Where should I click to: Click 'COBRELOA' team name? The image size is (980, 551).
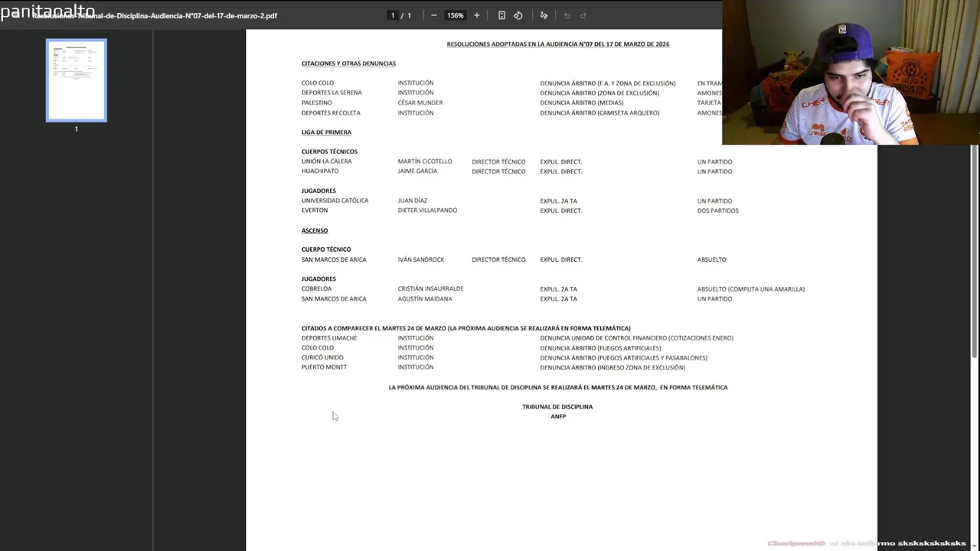coord(316,289)
